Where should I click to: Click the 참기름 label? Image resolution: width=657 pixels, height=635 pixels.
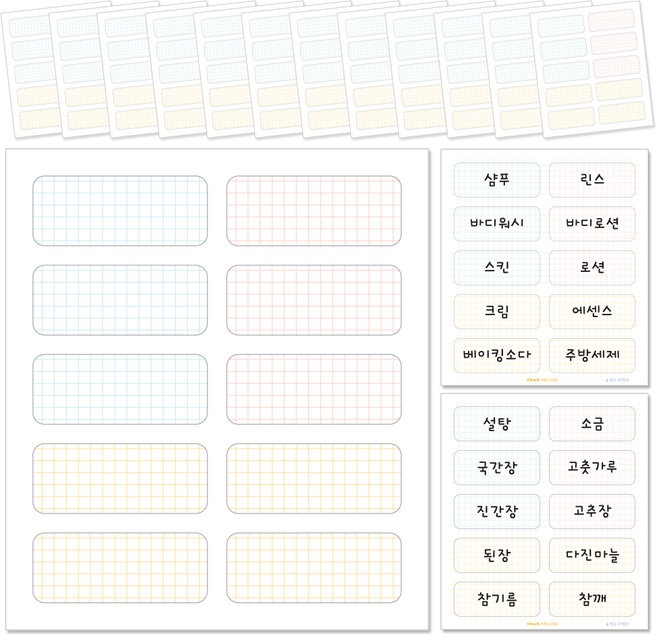(x=497, y=599)
